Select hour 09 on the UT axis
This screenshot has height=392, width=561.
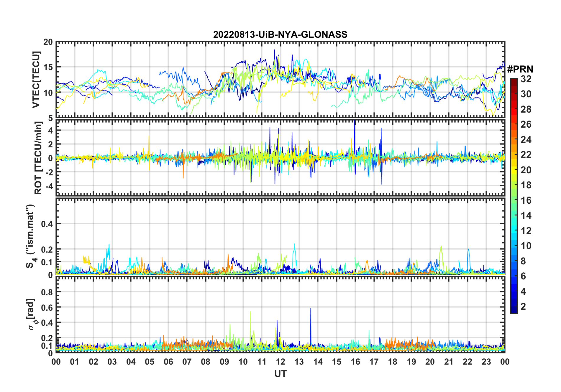point(224,362)
